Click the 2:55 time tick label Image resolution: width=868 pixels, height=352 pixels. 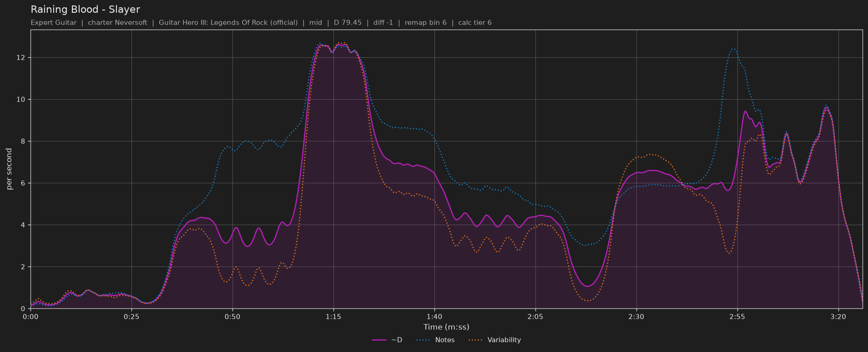coord(737,317)
